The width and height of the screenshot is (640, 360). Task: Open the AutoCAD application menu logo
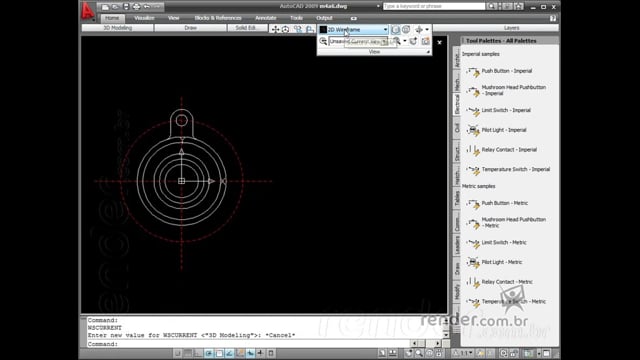click(87, 11)
